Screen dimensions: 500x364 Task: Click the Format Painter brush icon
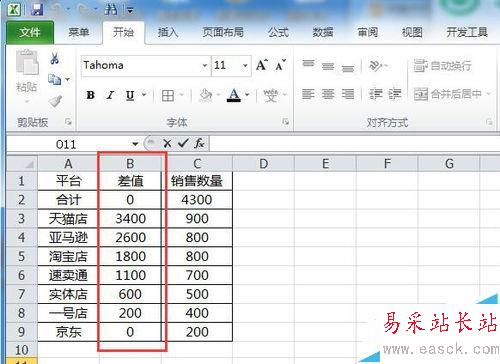55,101
